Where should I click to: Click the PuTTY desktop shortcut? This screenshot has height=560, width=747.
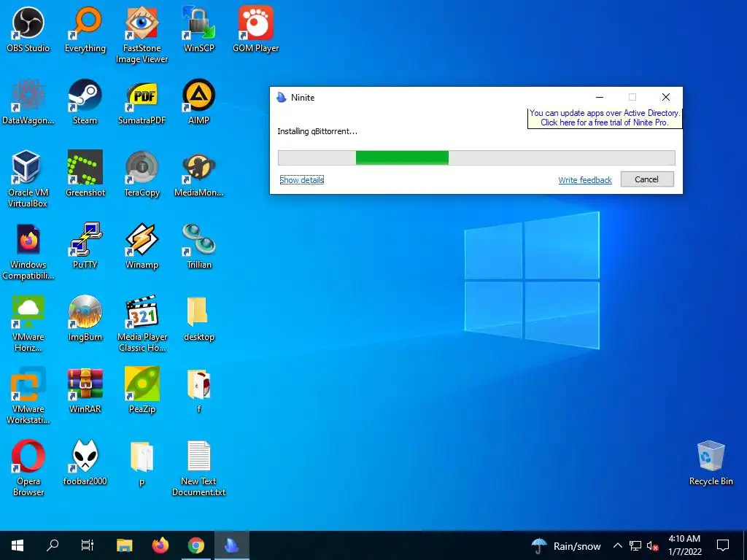85,246
